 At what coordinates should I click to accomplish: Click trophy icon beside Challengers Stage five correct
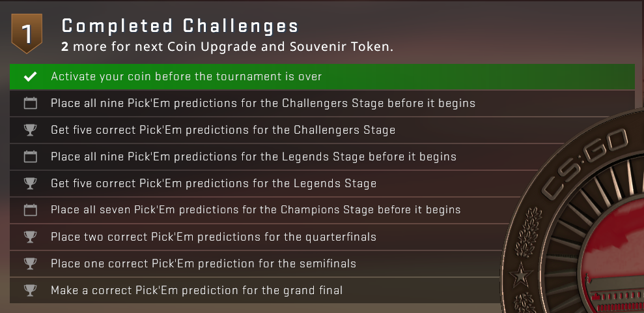[x=29, y=130]
